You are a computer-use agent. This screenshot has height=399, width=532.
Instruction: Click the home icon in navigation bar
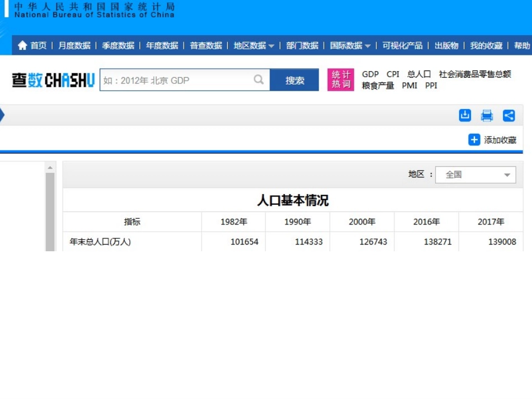(22, 45)
